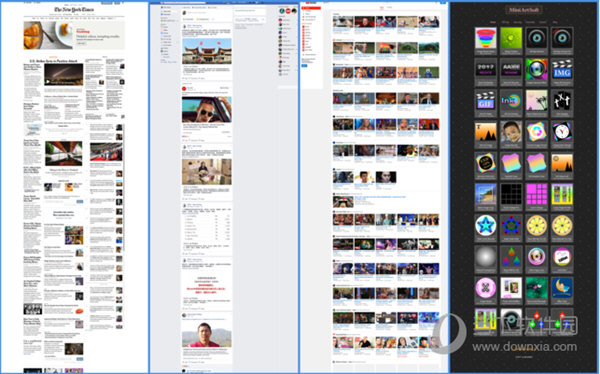Open the blue 'IMG' clapperboard icon
Image resolution: width=600 pixels, height=374 pixels.
562,69
